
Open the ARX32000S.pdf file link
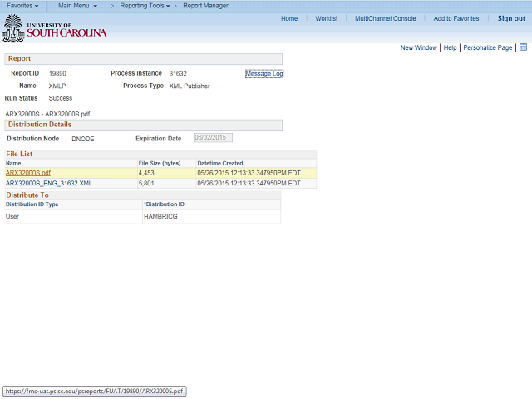[28, 173]
